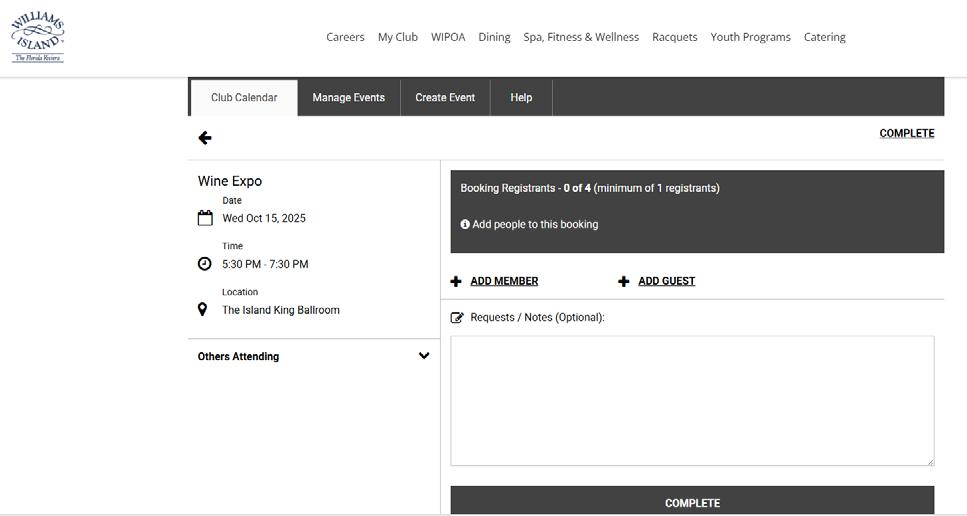Click the Williams Island logo
967x516 pixels.
38,39
